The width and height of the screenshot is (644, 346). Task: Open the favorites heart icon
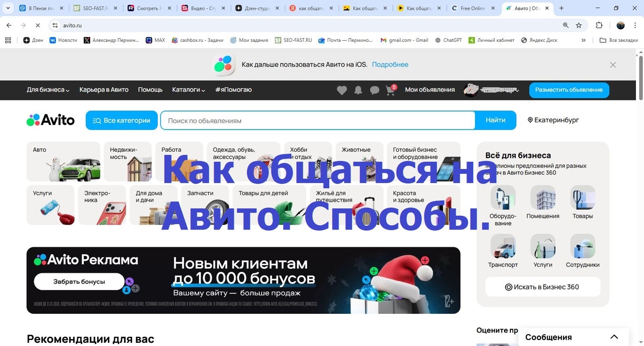[342, 90]
